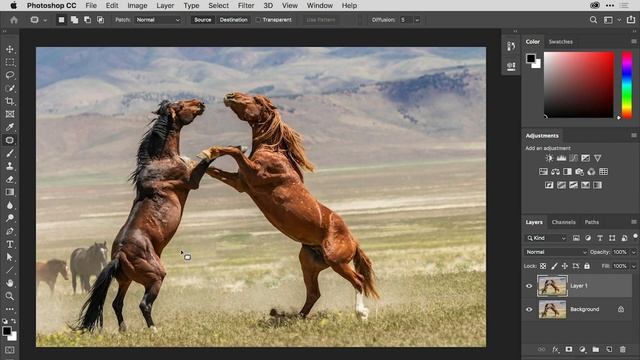Open the Patch mode dropdown
The image size is (640, 360).
click(158, 20)
